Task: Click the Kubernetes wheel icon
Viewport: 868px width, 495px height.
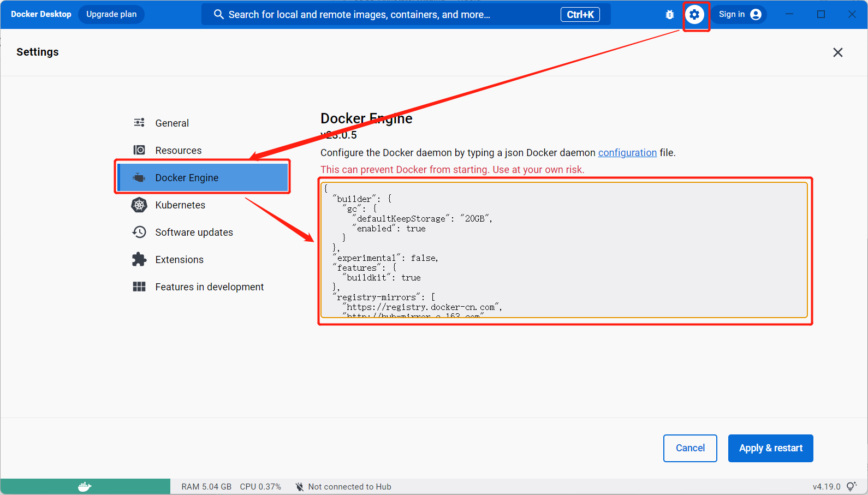Action: click(x=139, y=205)
